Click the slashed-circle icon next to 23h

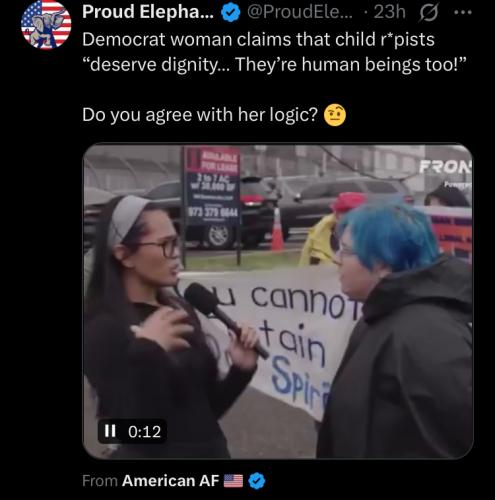429,13
